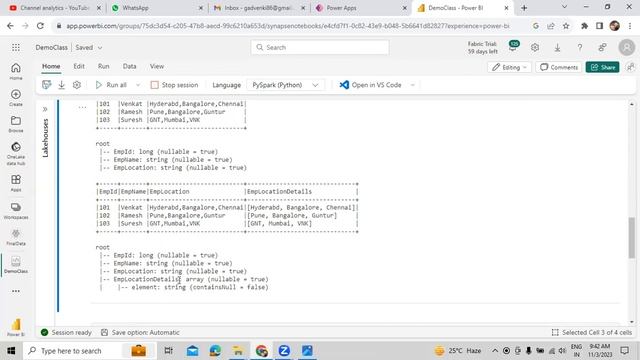Open the left navigation more options ellipsis

pyautogui.click(x=16, y=291)
